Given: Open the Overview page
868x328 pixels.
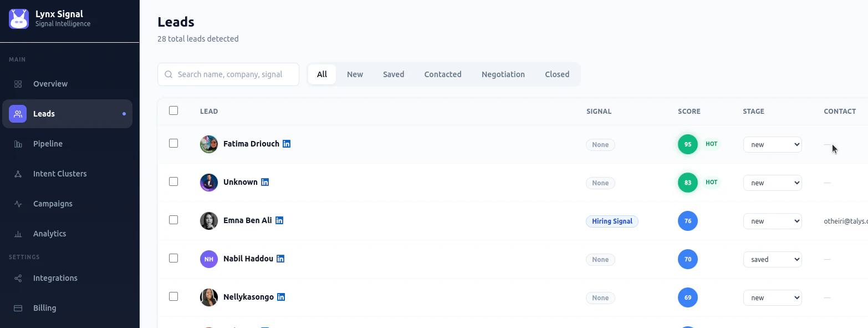Looking at the screenshot, I should point(67,84).
